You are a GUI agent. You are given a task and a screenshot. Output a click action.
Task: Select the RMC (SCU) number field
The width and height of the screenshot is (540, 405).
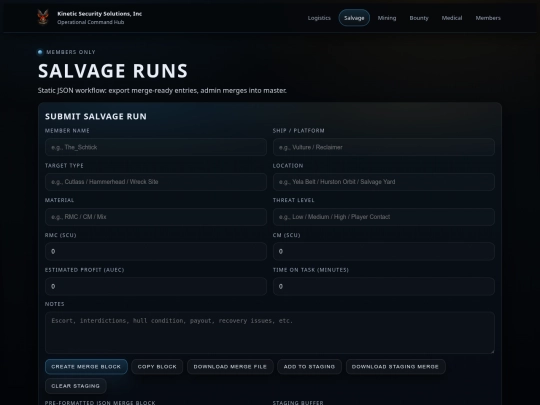(x=156, y=251)
